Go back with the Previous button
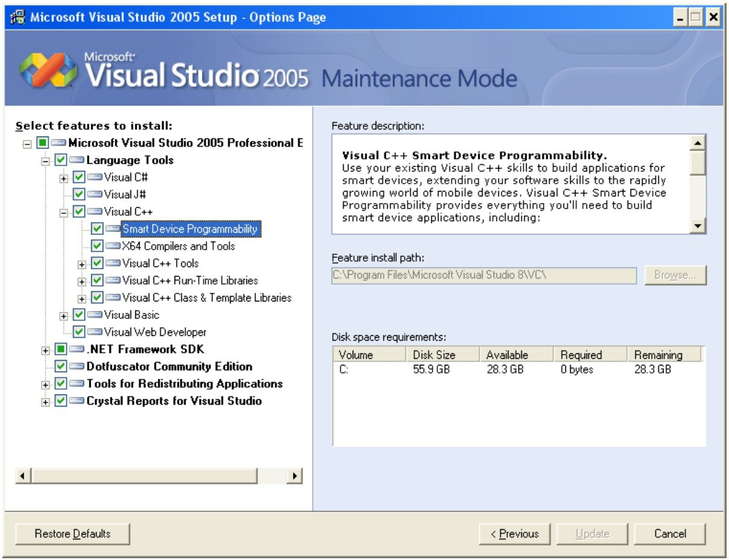 point(514,534)
